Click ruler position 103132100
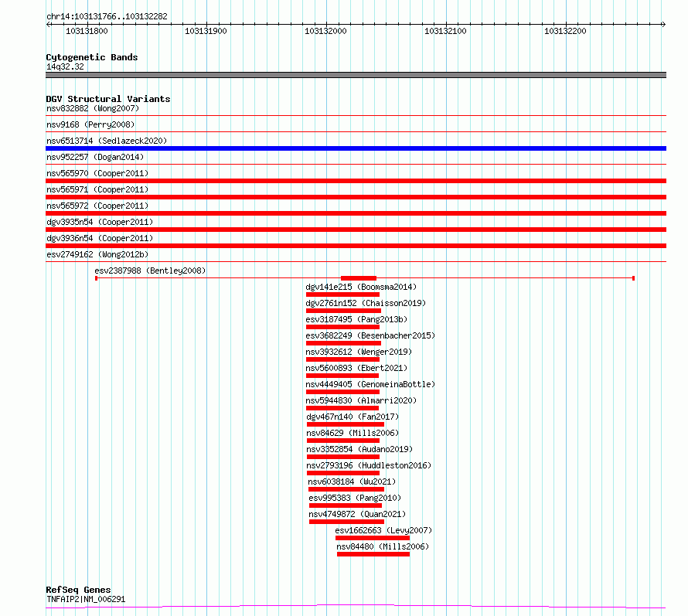This screenshot has width=688, height=616. (445, 31)
